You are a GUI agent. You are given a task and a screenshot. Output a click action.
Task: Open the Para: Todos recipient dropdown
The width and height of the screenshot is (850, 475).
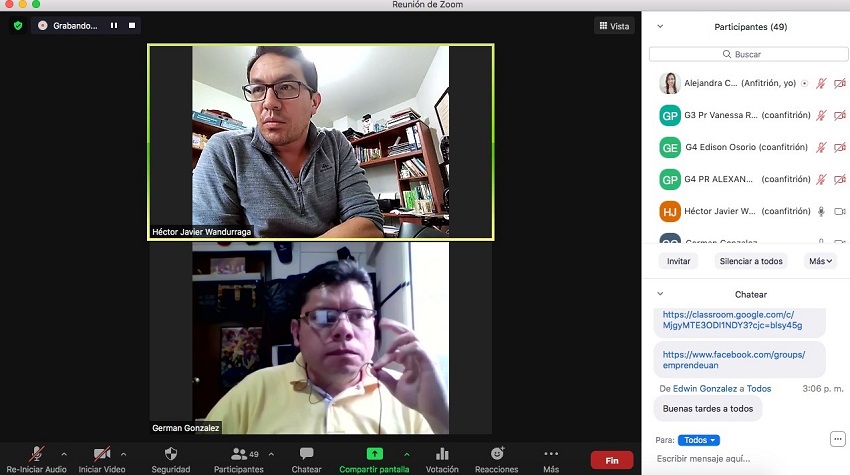click(x=699, y=440)
